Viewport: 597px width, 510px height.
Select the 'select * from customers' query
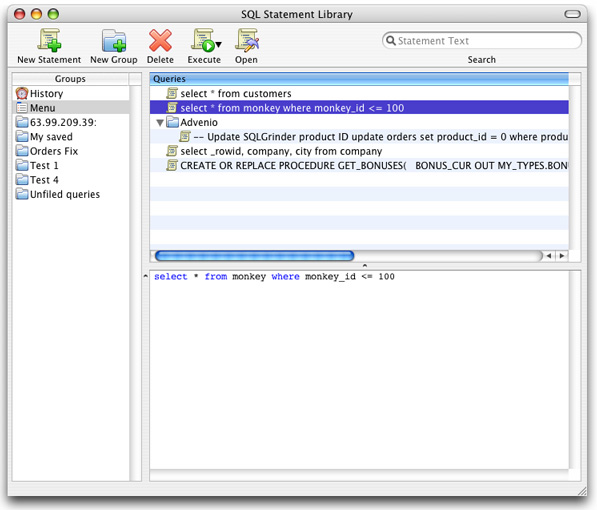pos(236,94)
